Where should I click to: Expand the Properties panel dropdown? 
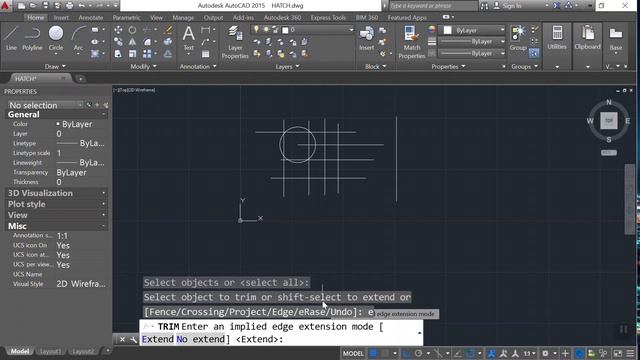[x=449, y=67]
